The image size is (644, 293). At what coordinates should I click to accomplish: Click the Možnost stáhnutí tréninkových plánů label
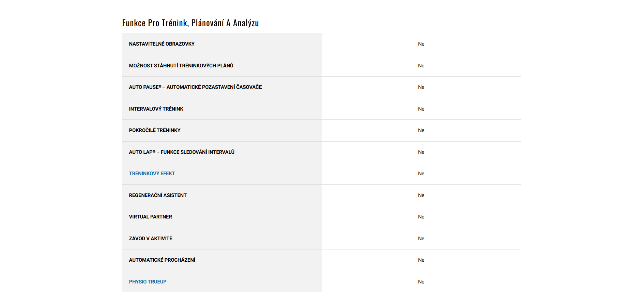click(x=181, y=66)
